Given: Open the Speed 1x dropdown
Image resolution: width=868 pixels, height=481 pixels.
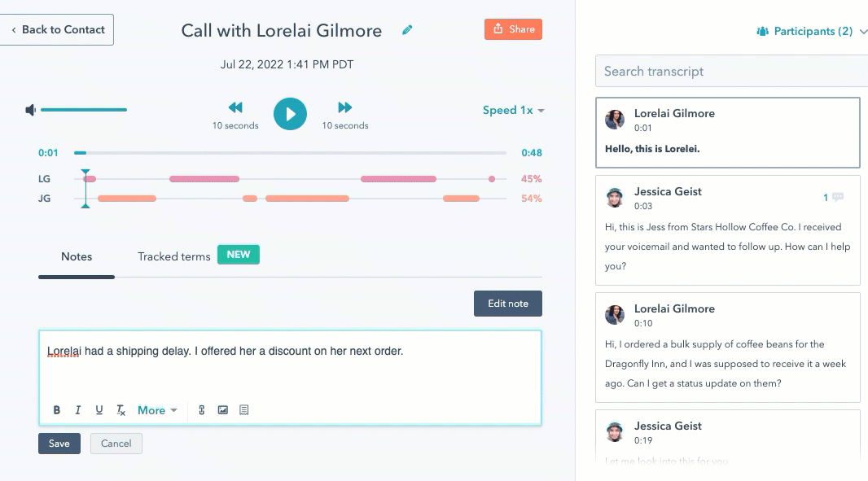Looking at the screenshot, I should coord(513,110).
